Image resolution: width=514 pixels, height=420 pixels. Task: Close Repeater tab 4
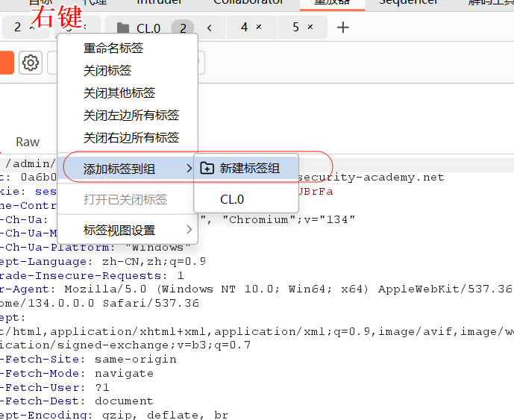click(259, 27)
